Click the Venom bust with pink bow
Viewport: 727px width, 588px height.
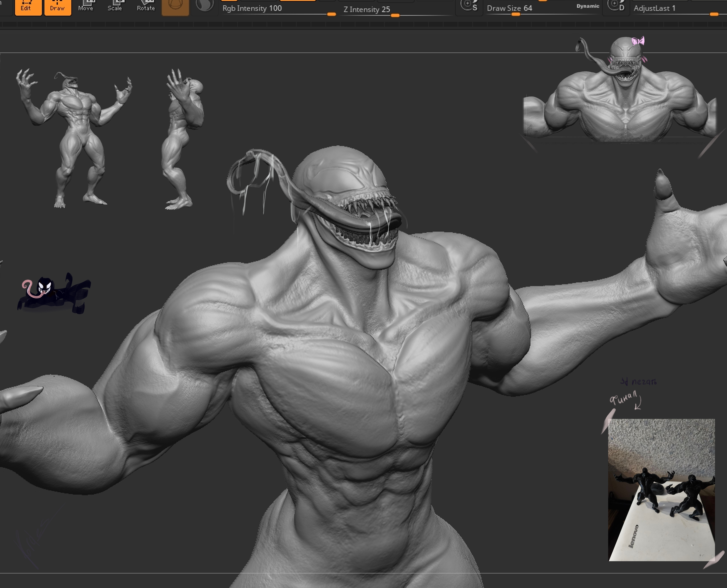620,89
